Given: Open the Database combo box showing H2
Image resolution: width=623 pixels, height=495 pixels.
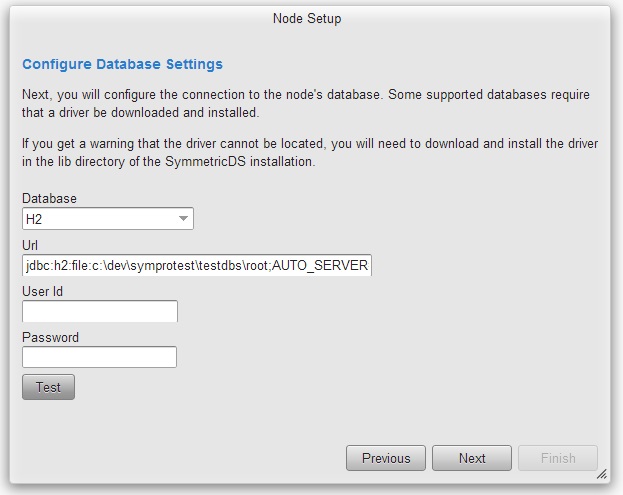Looking at the screenshot, I should (x=108, y=218).
